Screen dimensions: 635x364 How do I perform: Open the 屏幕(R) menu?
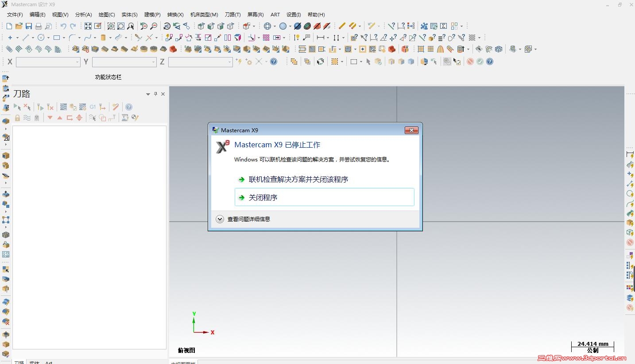[x=256, y=15]
